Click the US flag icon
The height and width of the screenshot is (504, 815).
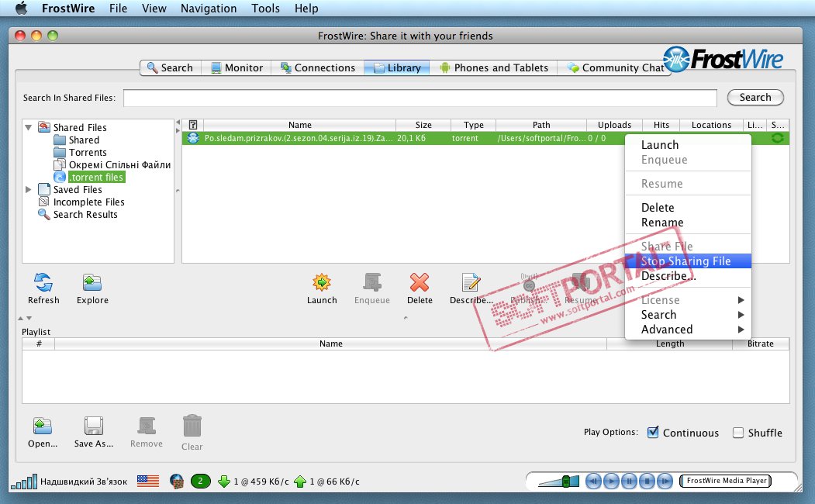[148, 482]
